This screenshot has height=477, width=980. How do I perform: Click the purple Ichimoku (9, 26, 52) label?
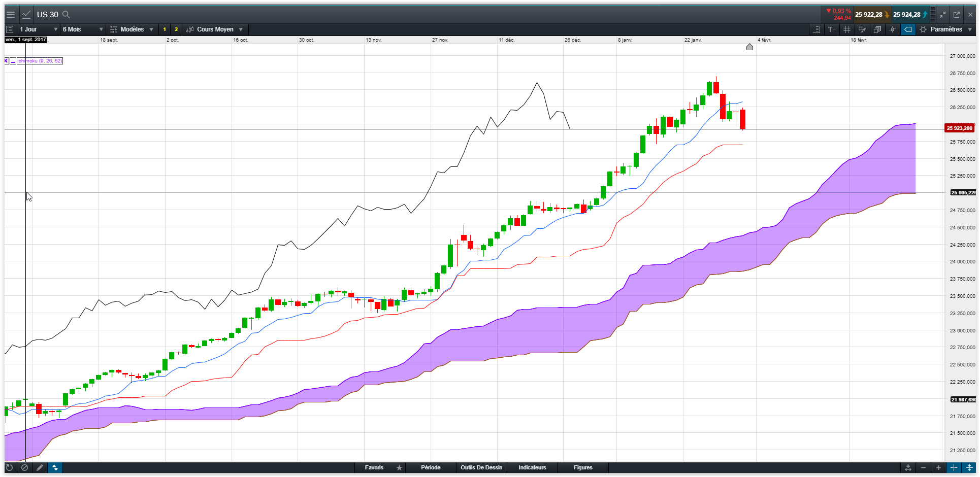(40, 61)
